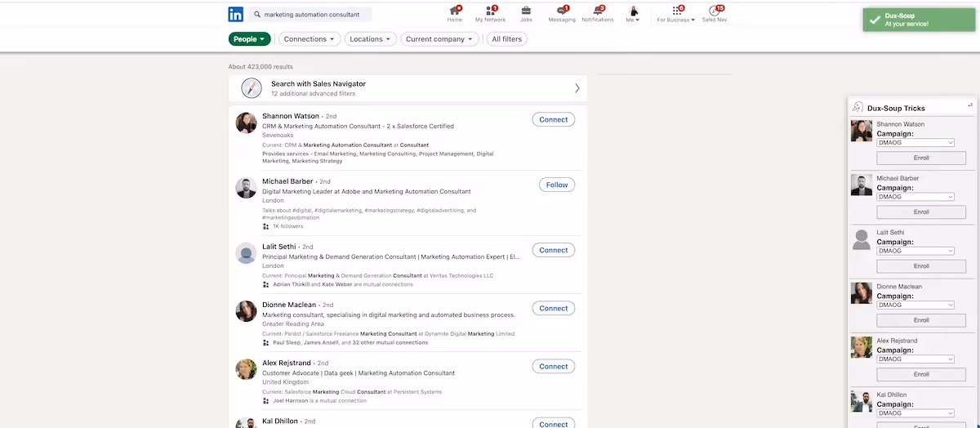Click Shannon Watson's photo in Dux-Soup panel

pyautogui.click(x=862, y=131)
